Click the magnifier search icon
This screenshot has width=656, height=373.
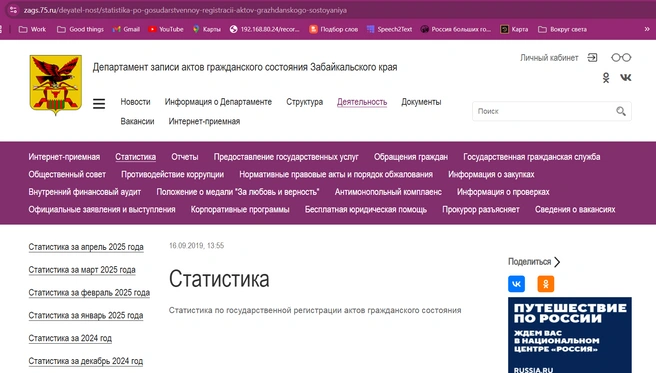tap(621, 111)
